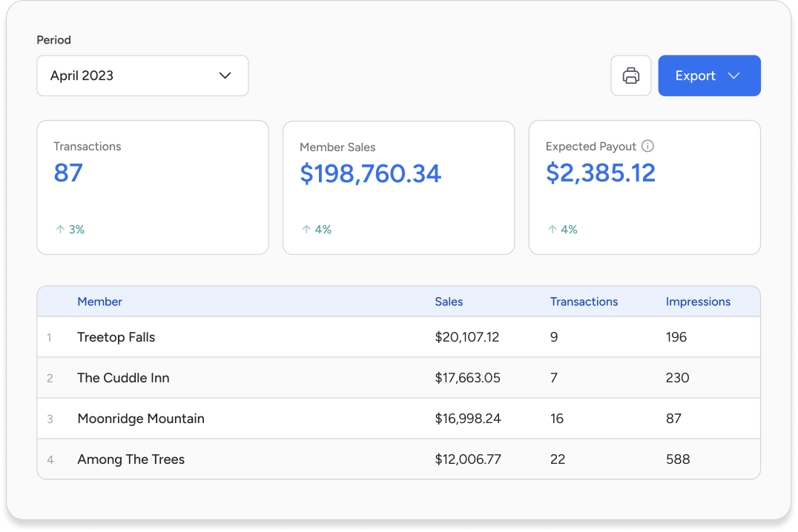Image resolution: width=798 pixels, height=532 pixels.
Task: Click the Expected Payout amount $2,385.12
Action: tap(601, 173)
